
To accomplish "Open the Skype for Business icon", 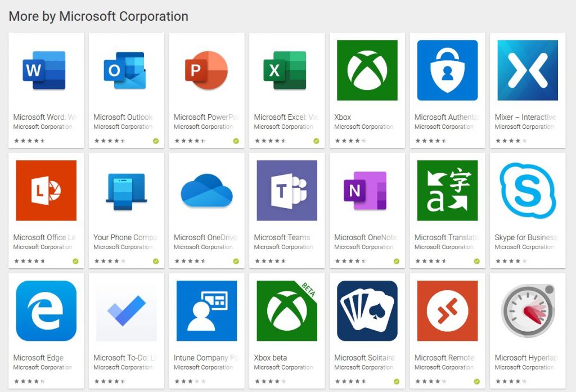I will (528, 190).
